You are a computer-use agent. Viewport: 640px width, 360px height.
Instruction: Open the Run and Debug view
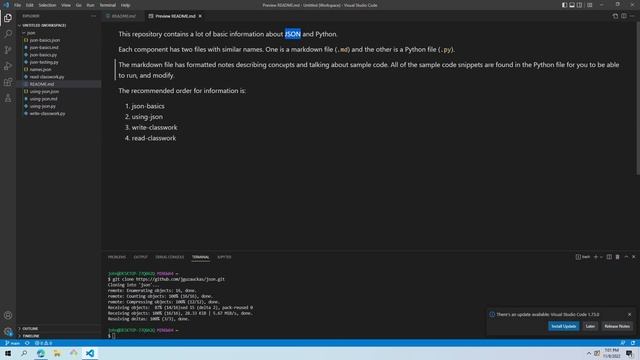pos(8,66)
